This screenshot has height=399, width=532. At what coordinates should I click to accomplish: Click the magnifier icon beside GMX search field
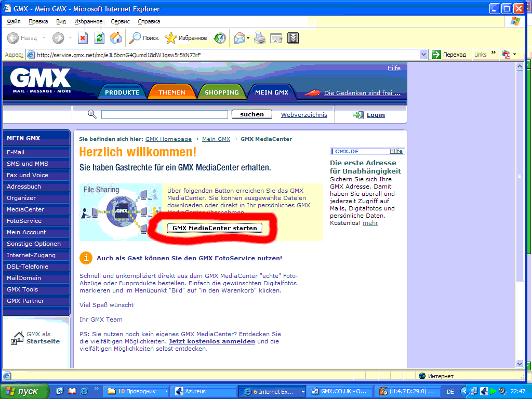(92, 114)
